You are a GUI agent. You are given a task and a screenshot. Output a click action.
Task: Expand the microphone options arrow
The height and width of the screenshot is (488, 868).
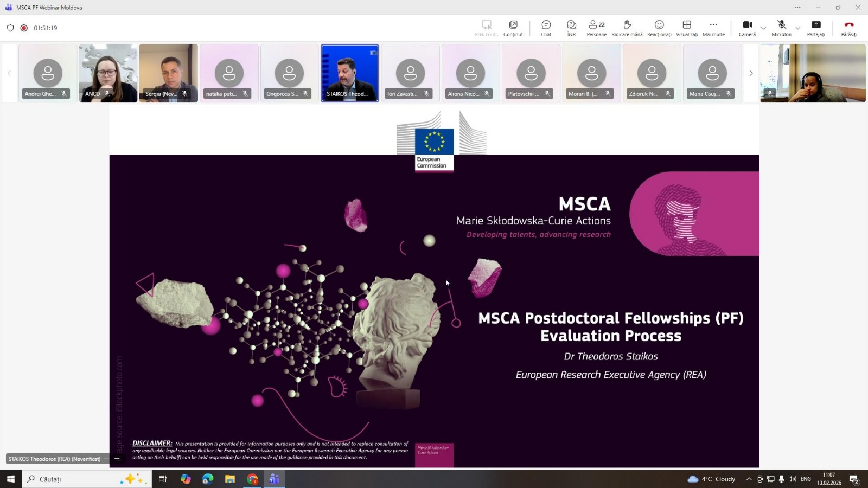[x=797, y=28]
